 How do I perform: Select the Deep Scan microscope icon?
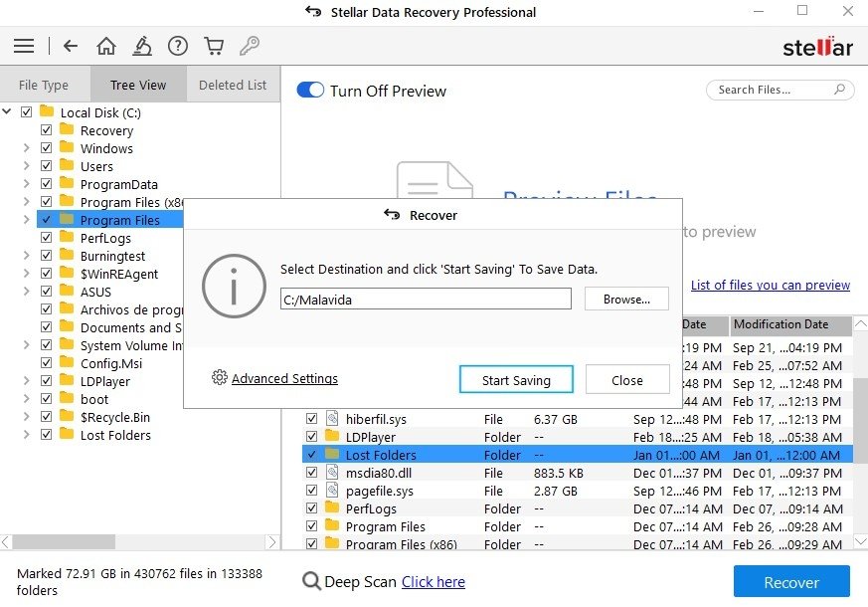click(142, 46)
